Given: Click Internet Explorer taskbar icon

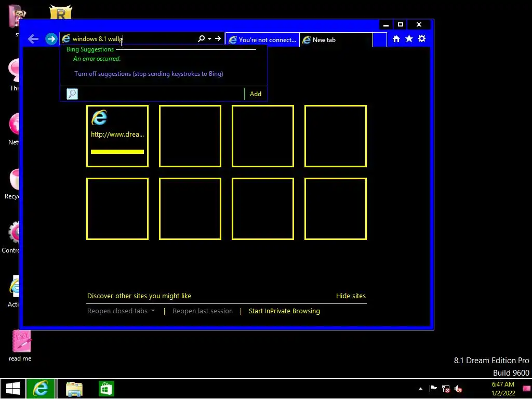Looking at the screenshot, I should click(x=41, y=389).
